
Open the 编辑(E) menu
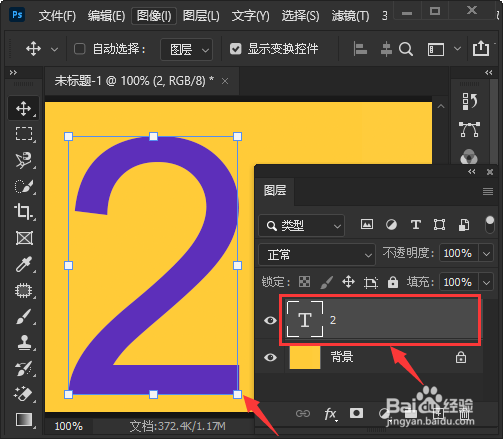pyautogui.click(x=106, y=16)
